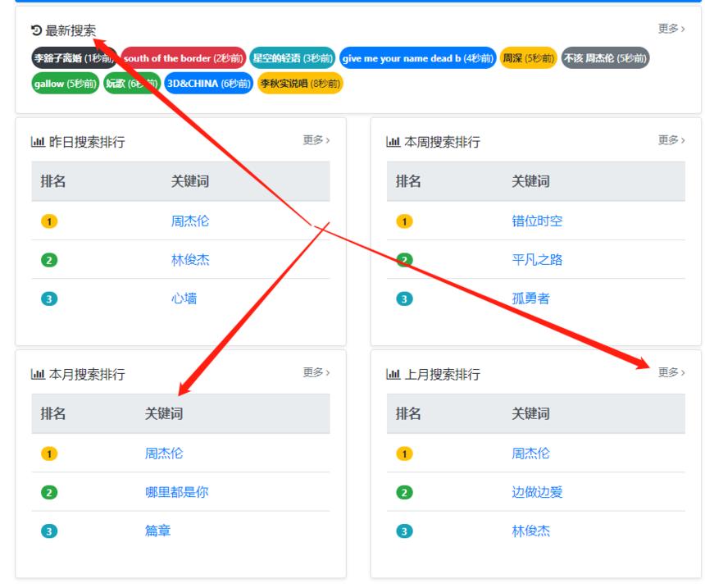The height and width of the screenshot is (588, 705).
Task: Click the history icon beside 最新搜索
Action: coord(36,31)
